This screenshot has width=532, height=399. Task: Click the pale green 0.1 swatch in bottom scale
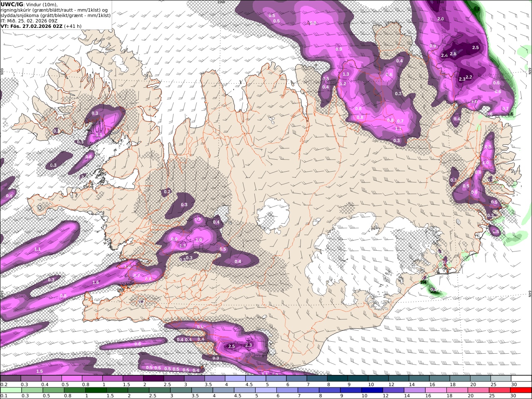pos(11,390)
